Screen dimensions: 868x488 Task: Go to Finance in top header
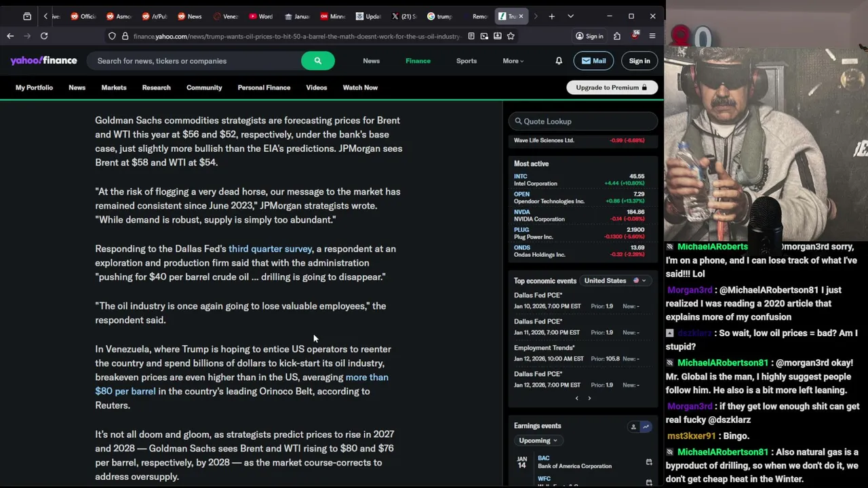coord(418,61)
